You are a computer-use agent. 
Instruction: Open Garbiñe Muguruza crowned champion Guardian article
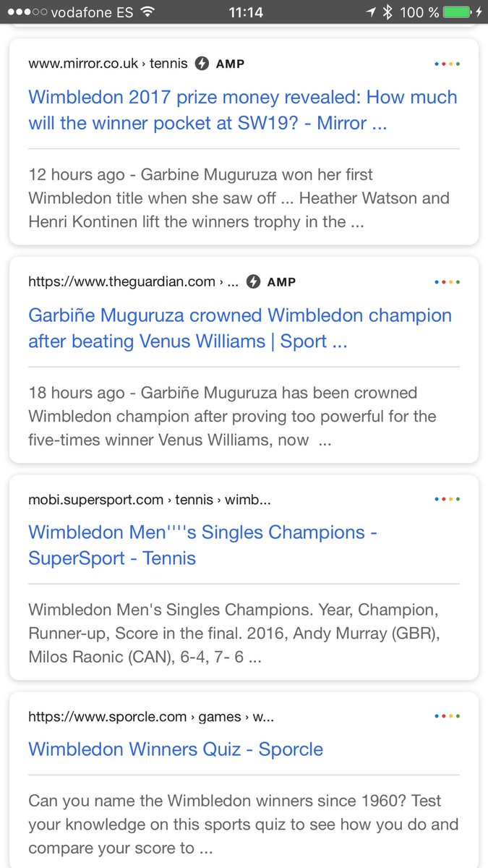click(x=240, y=328)
